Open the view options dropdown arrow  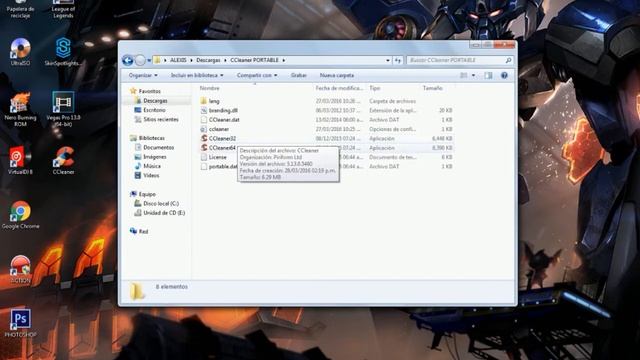[x=473, y=76]
